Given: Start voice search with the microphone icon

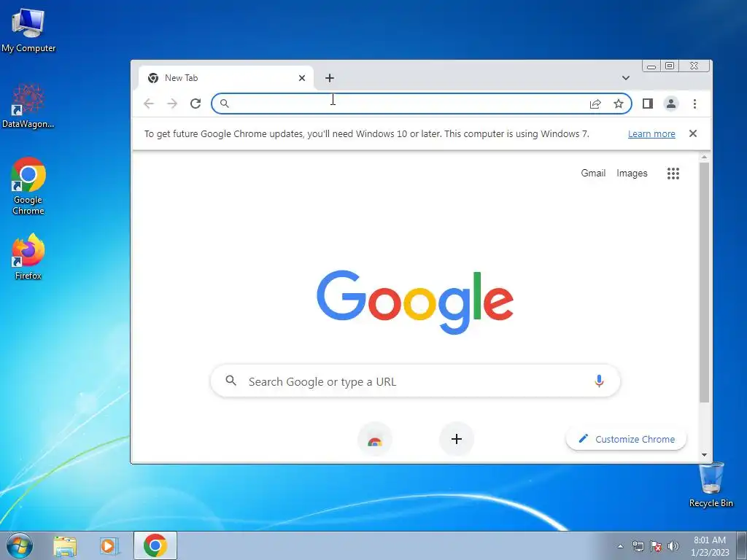Looking at the screenshot, I should pos(599,381).
